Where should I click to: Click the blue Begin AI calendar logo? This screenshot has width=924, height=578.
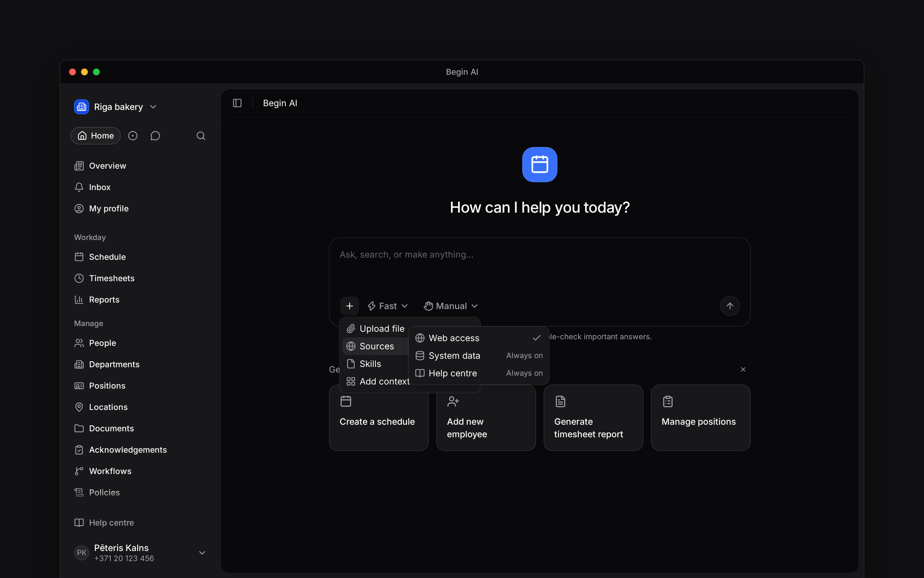[x=540, y=165]
